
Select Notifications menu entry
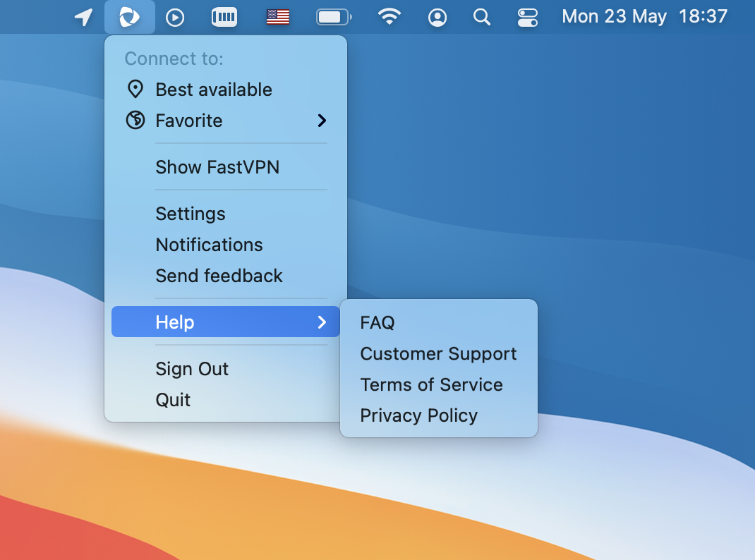[225, 245]
